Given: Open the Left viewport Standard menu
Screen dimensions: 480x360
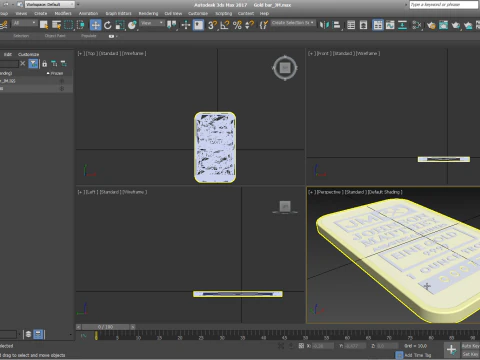Looking at the screenshot, I should pos(110,192).
